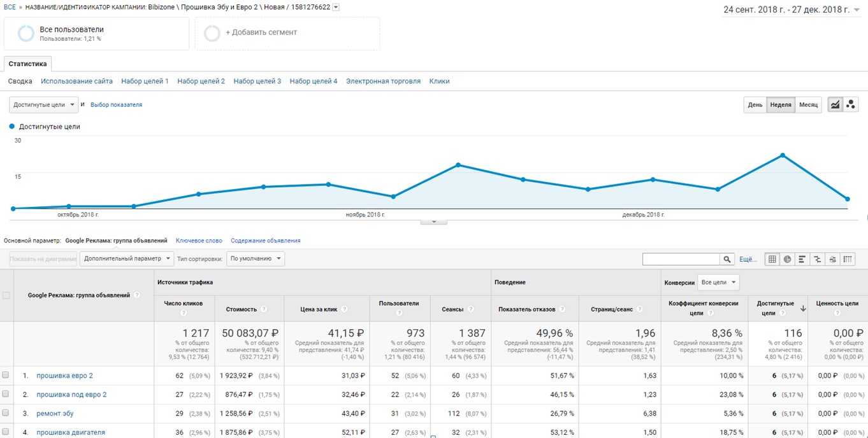
Task: Select Ключевое слово primary dimension
Action: [x=199, y=241]
